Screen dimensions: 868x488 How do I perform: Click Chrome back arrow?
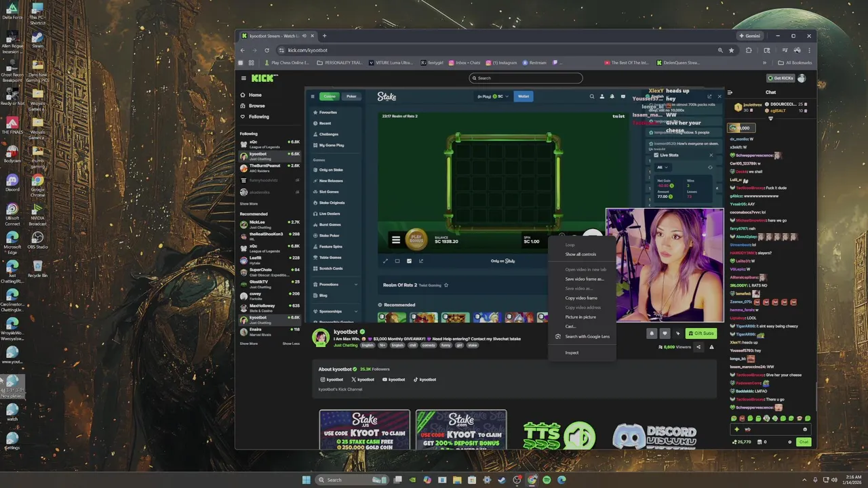243,50
